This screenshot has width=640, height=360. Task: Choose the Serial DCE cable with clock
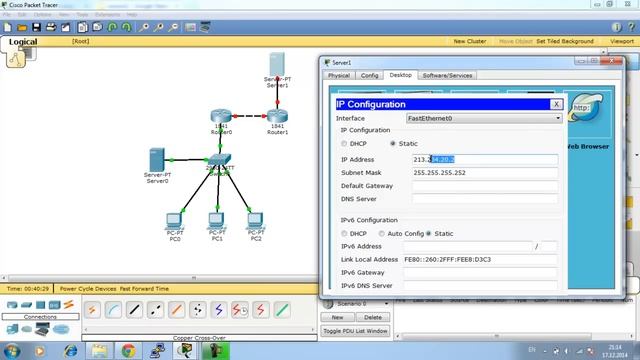tap(240, 310)
